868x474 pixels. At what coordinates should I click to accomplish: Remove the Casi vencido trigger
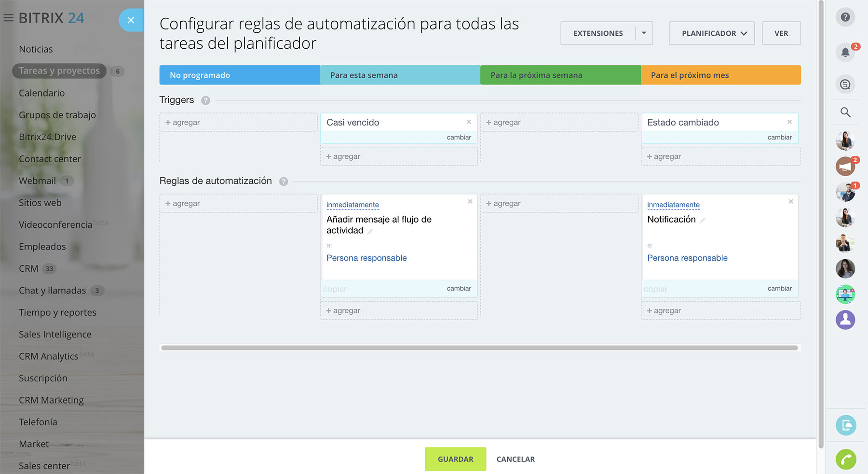click(x=469, y=122)
